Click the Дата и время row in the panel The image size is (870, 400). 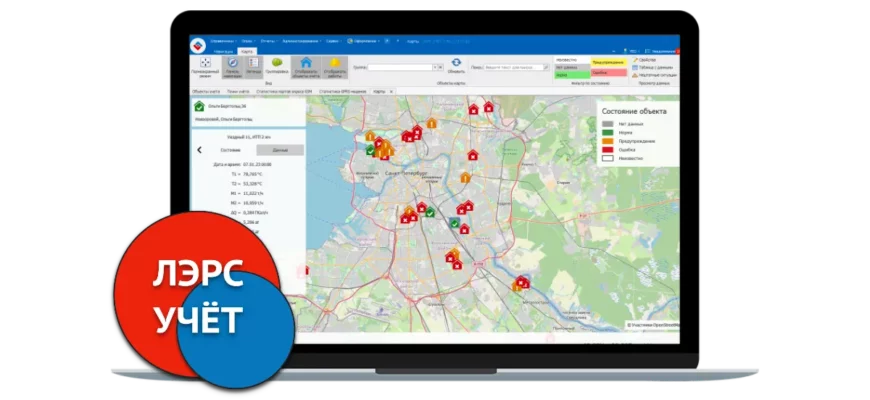point(242,165)
